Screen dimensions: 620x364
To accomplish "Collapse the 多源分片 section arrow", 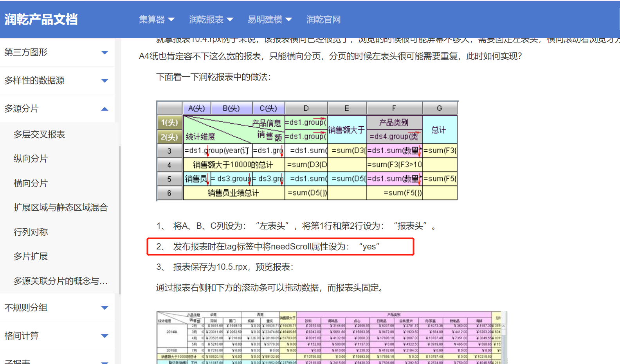I will (105, 109).
